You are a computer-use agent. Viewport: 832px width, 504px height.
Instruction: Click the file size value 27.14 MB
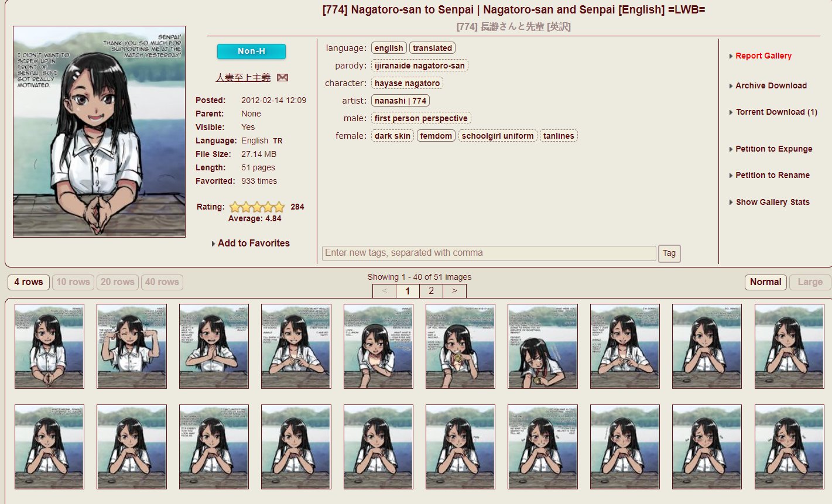tap(259, 154)
